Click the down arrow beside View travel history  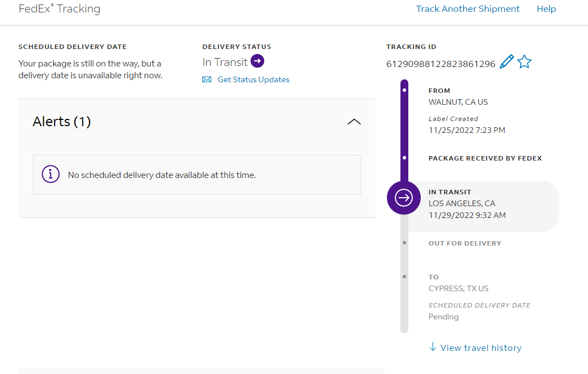click(433, 347)
